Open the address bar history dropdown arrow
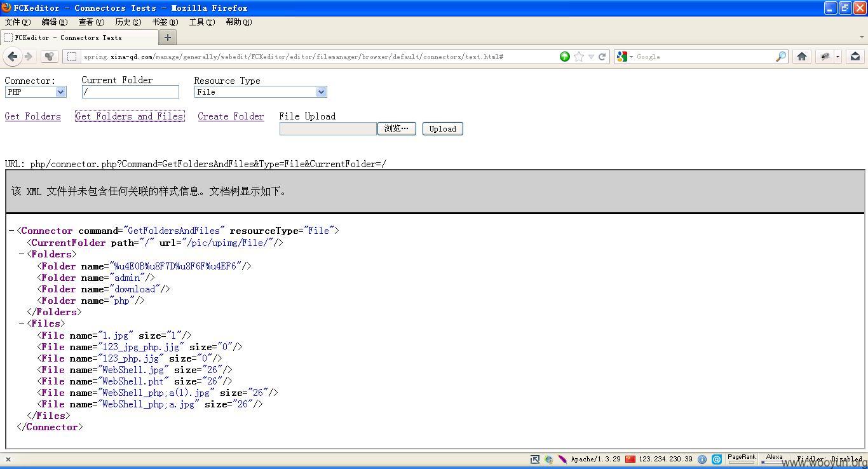Image resolution: width=868 pixels, height=469 pixels. [x=591, y=57]
